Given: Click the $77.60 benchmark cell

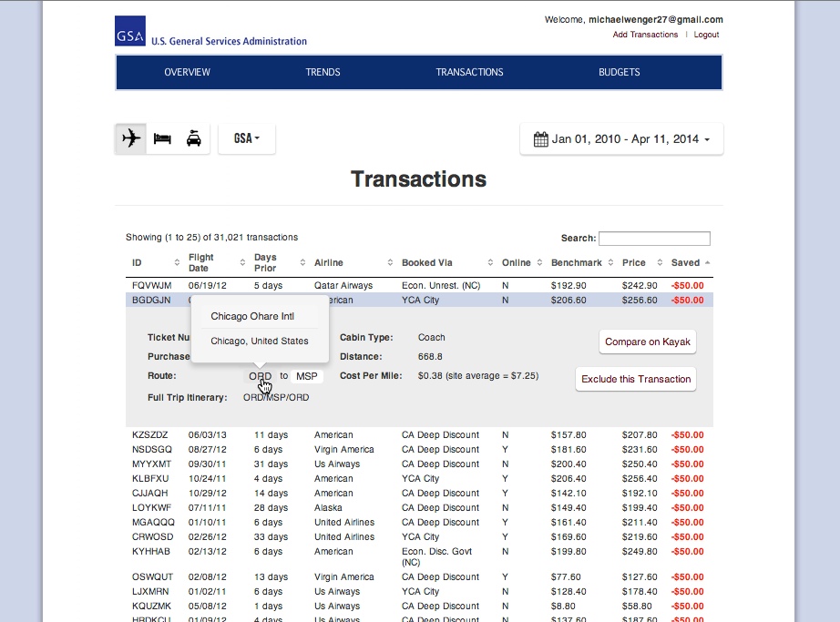Looking at the screenshot, I should click(x=566, y=576).
